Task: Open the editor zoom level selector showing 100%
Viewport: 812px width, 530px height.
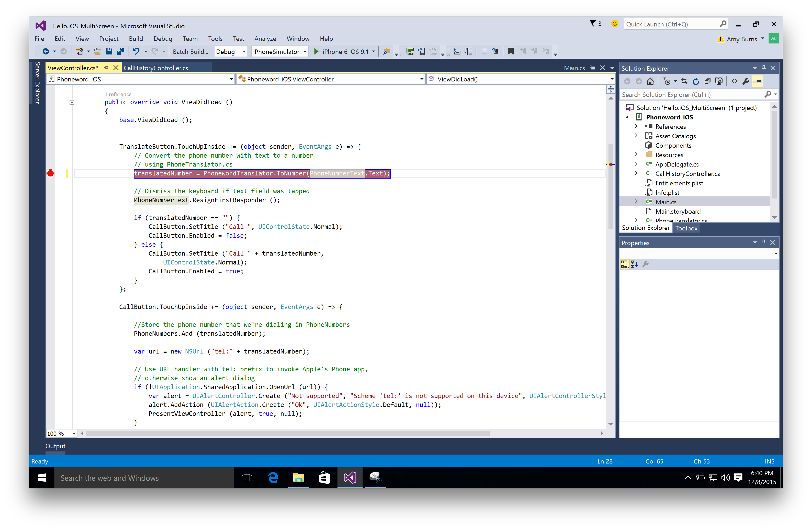Action: click(61, 433)
